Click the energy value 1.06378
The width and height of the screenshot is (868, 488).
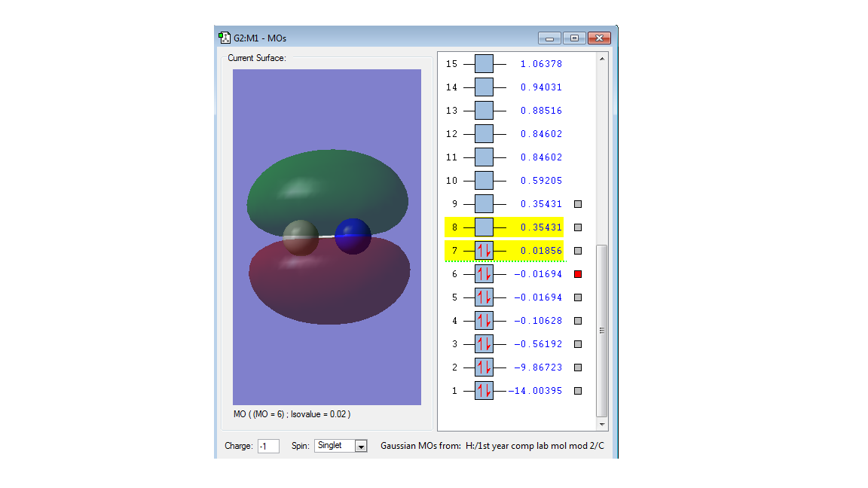541,63
